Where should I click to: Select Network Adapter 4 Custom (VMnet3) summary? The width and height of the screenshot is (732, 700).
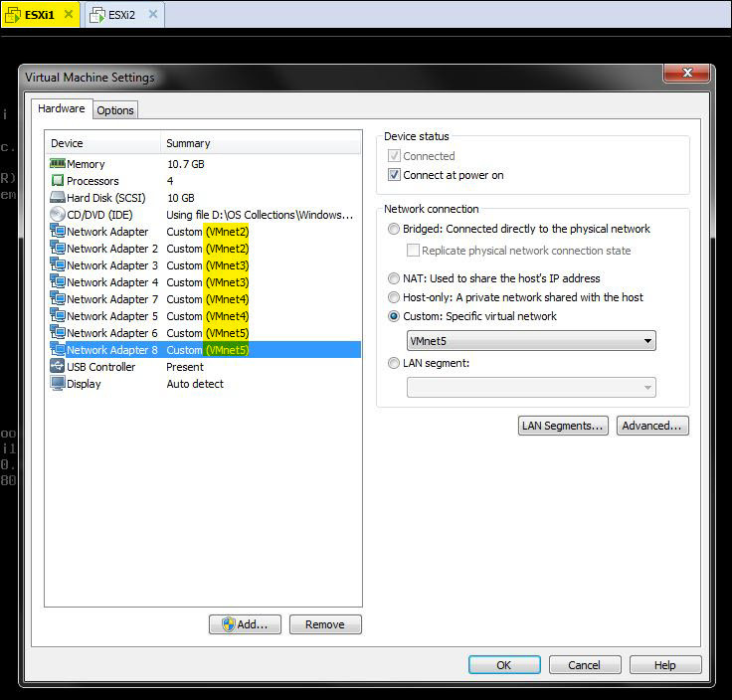pyautogui.click(x=208, y=282)
